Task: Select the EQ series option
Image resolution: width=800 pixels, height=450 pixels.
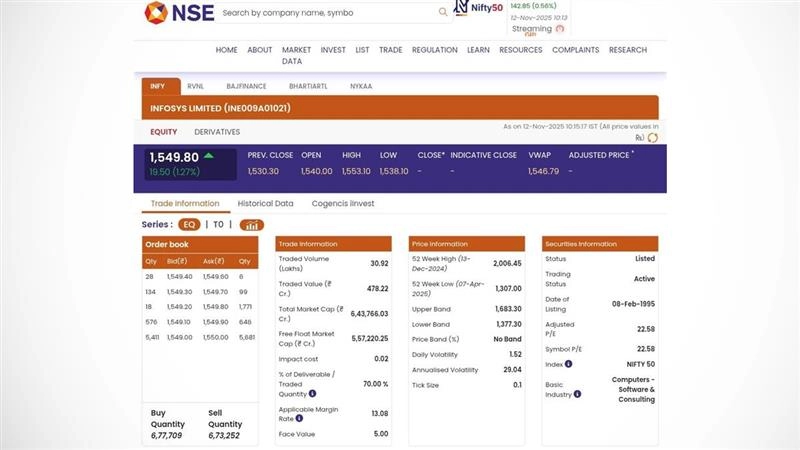Action: pyautogui.click(x=189, y=225)
